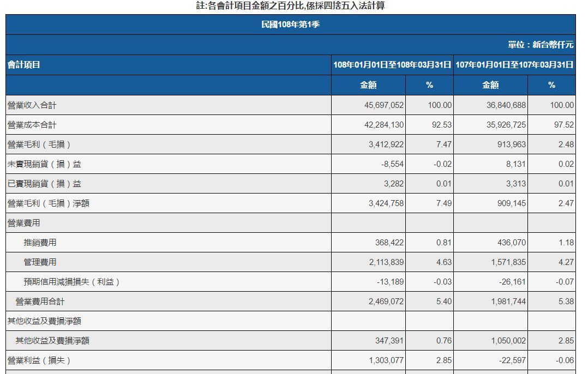Click the 營業成本合計 row label
Image resolution: width=588 pixels, height=374 pixels.
click(x=32, y=125)
